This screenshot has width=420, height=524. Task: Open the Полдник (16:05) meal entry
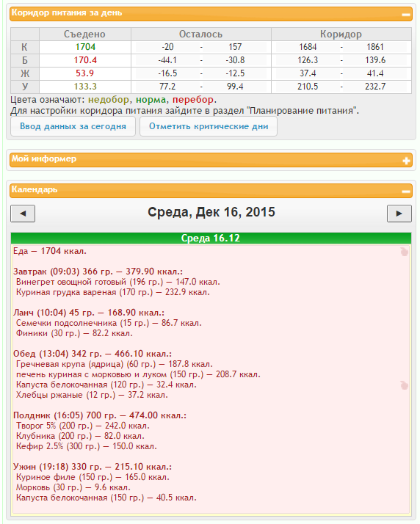[x=100, y=415]
